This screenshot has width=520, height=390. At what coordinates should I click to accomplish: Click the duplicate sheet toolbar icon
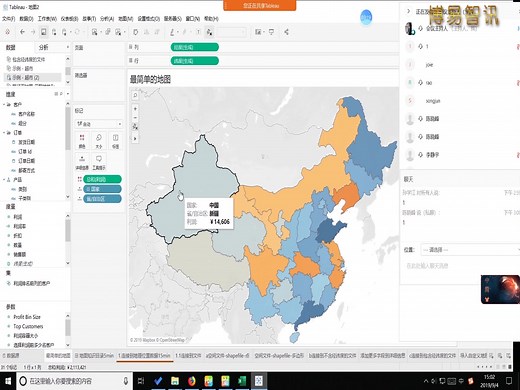[x=108, y=32]
